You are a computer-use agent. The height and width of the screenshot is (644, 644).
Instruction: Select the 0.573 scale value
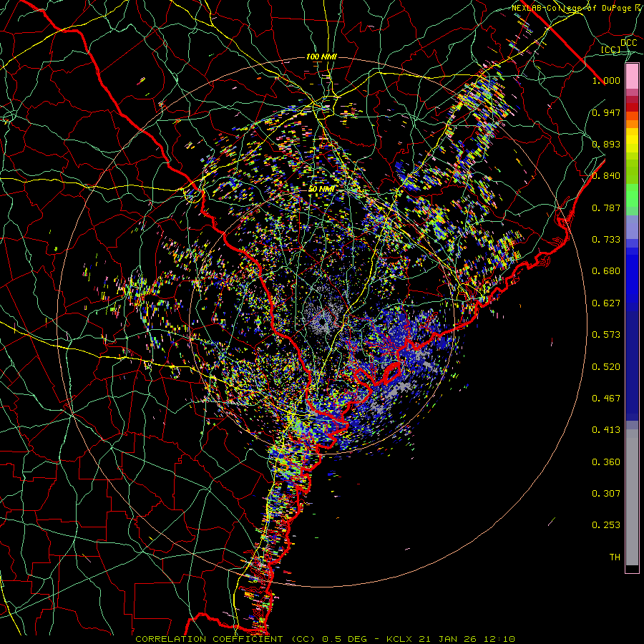[x=606, y=335]
